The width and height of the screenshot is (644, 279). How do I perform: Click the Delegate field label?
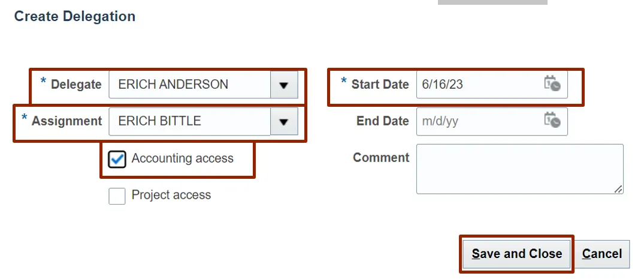tap(76, 85)
